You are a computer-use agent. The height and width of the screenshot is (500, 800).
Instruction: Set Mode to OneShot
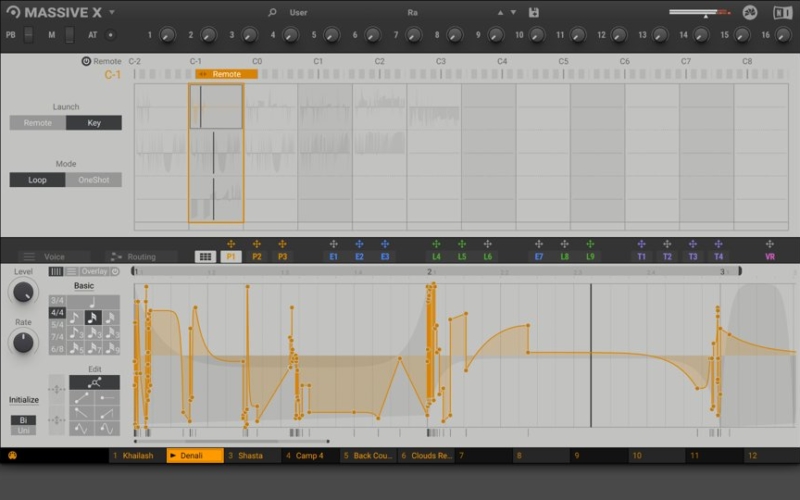94,180
